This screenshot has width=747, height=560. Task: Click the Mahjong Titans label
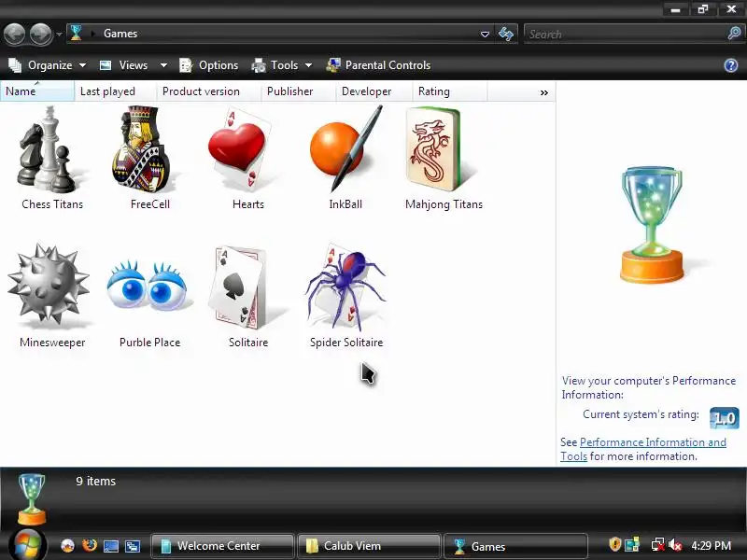444,204
